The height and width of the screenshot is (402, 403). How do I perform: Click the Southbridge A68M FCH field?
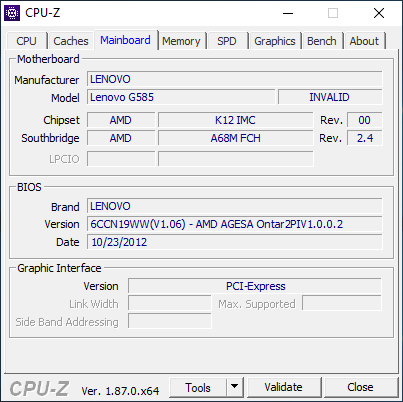pos(236,138)
